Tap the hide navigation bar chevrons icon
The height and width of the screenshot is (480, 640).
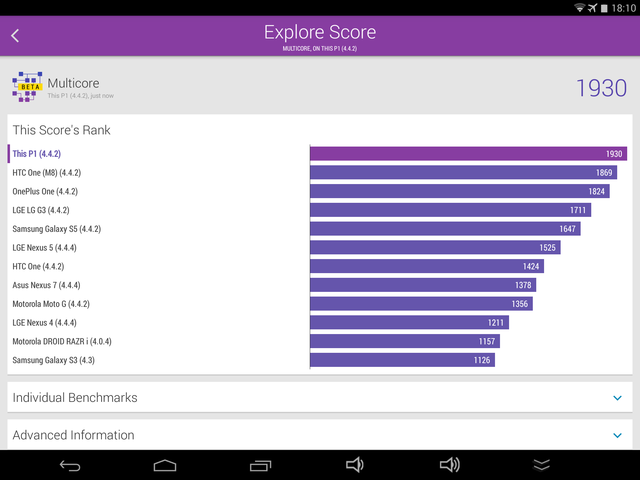pos(542,465)
